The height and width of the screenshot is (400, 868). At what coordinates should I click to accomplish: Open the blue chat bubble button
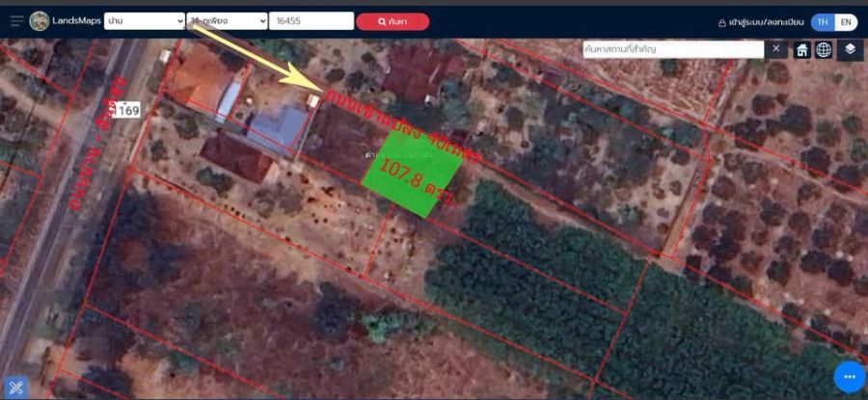(x=849, y=377)
